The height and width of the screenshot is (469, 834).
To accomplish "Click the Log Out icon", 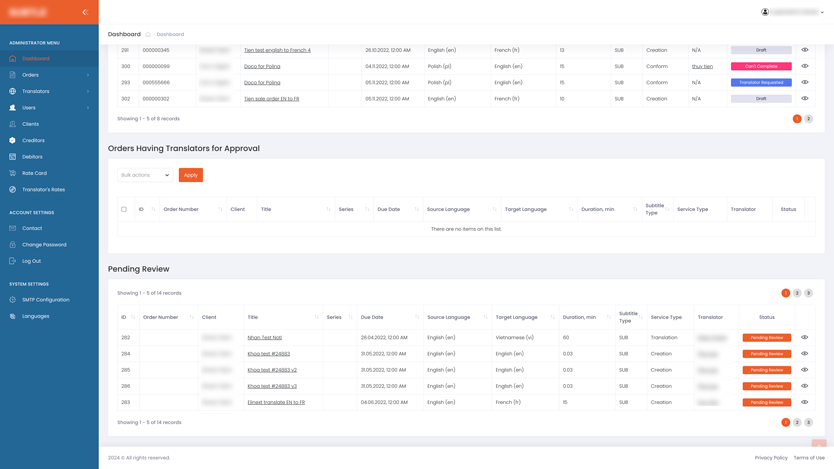I will (13, 261).
